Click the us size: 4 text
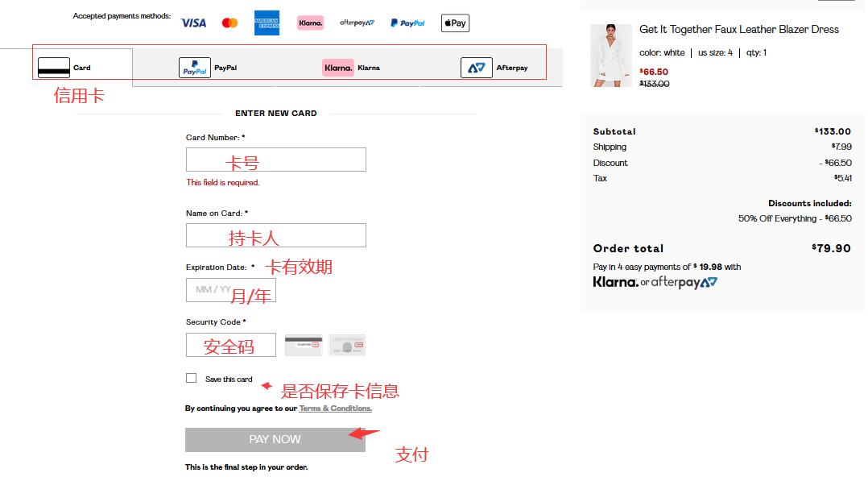 715,52
